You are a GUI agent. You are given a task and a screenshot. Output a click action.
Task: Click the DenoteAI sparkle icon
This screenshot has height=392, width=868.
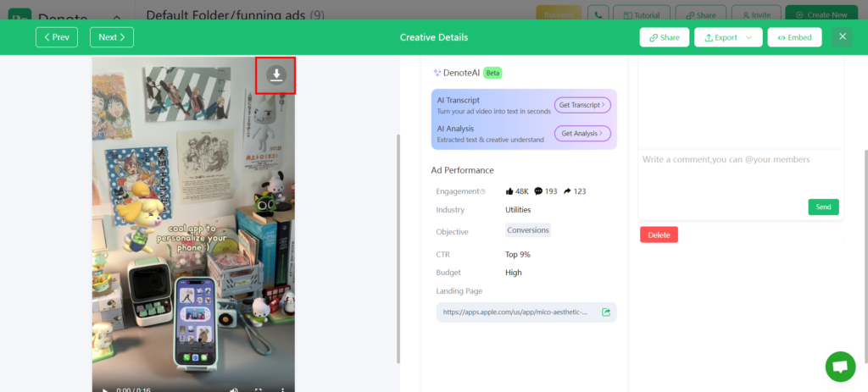[x=437, y=73]
